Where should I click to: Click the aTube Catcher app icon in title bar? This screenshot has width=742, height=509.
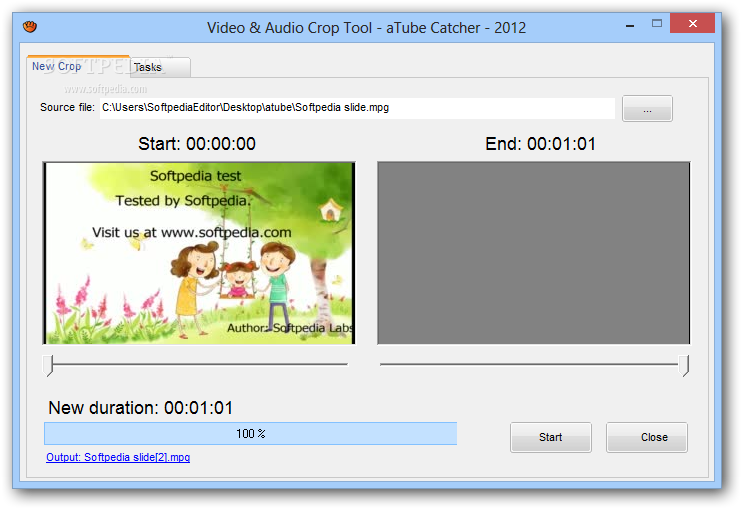click(30, 26)
